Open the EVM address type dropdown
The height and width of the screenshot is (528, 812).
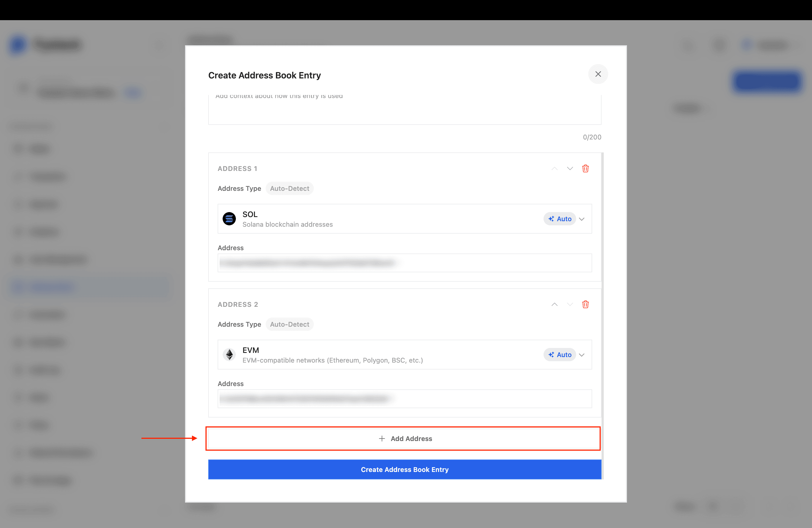(405, 355)
